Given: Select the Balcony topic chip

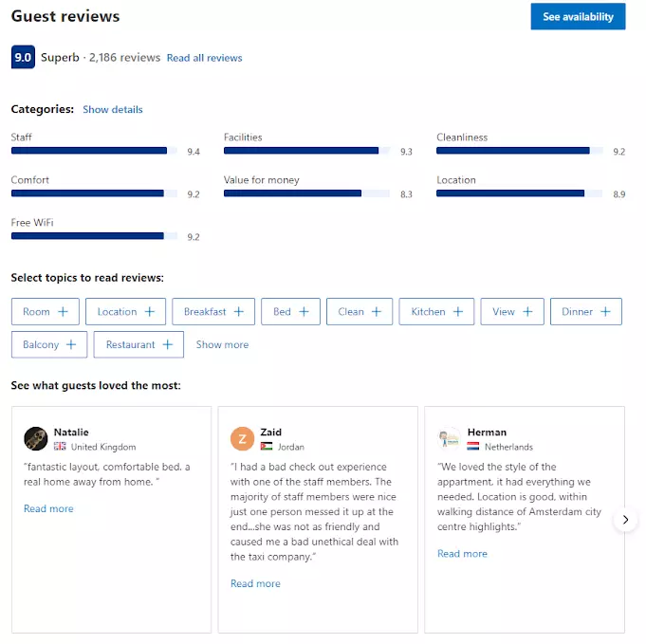Looking at the screenshot, I should click(x=49, y=344).
